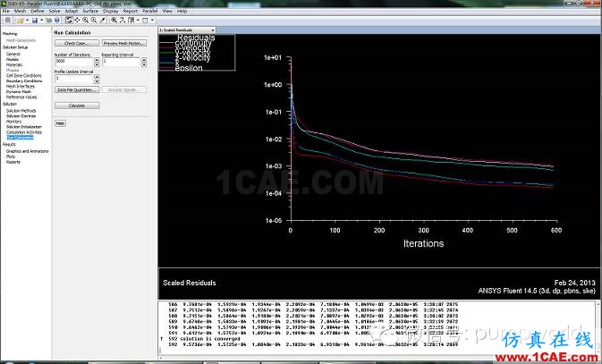This screenshot has height=364, width=602.
Task: Click the blue floppy save icon
Action: [35, 20]
